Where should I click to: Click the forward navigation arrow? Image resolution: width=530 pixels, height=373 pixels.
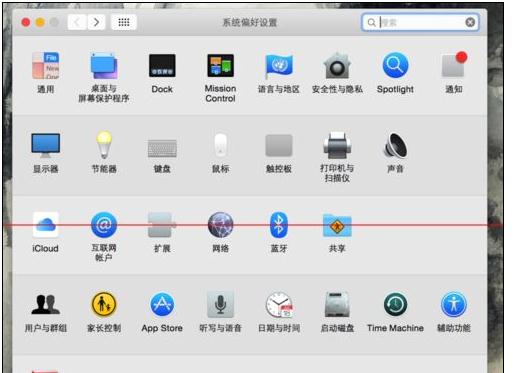click(96, 22)
